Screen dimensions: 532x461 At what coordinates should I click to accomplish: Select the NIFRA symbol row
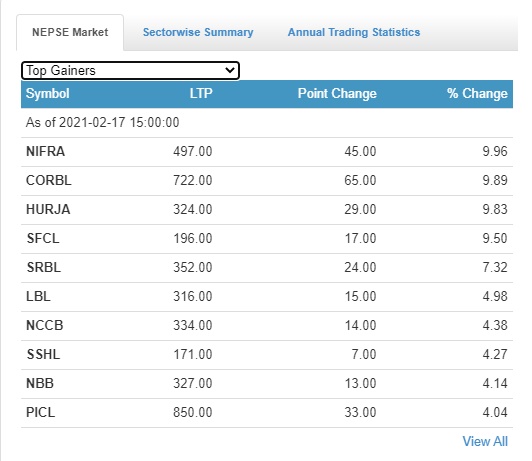pyautogui.click(x=267, y=151)
